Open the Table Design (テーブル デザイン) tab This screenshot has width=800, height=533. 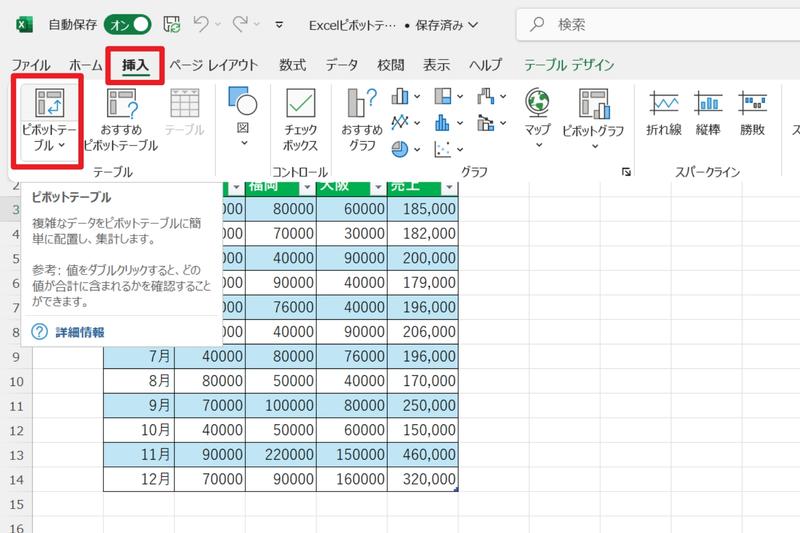[x=569, y=65]
